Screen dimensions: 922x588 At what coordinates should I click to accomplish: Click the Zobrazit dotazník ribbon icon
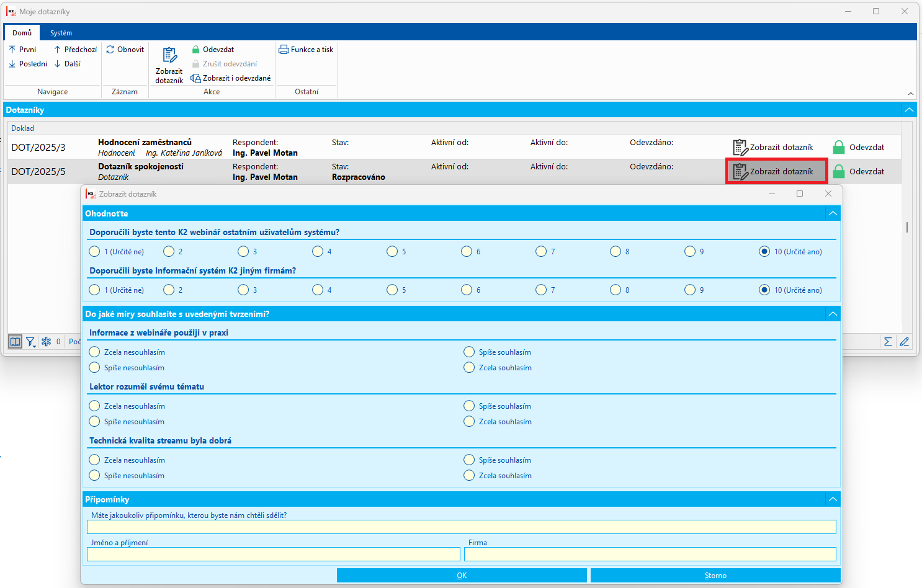pos(169,56)
